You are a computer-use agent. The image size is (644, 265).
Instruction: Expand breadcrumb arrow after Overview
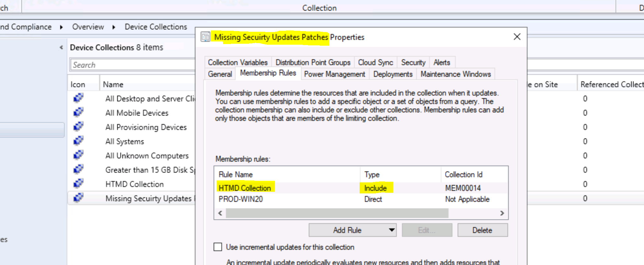point(114,27)
